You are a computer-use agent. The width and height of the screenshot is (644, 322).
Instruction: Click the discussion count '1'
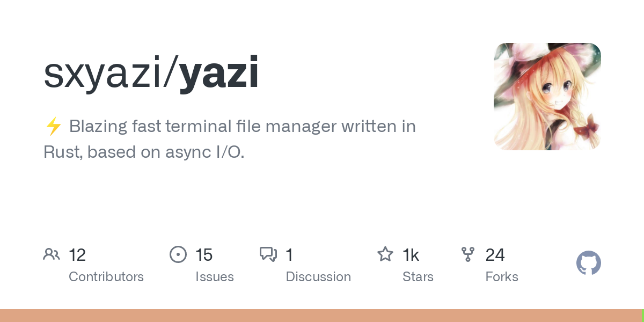(x=289, y=255)
